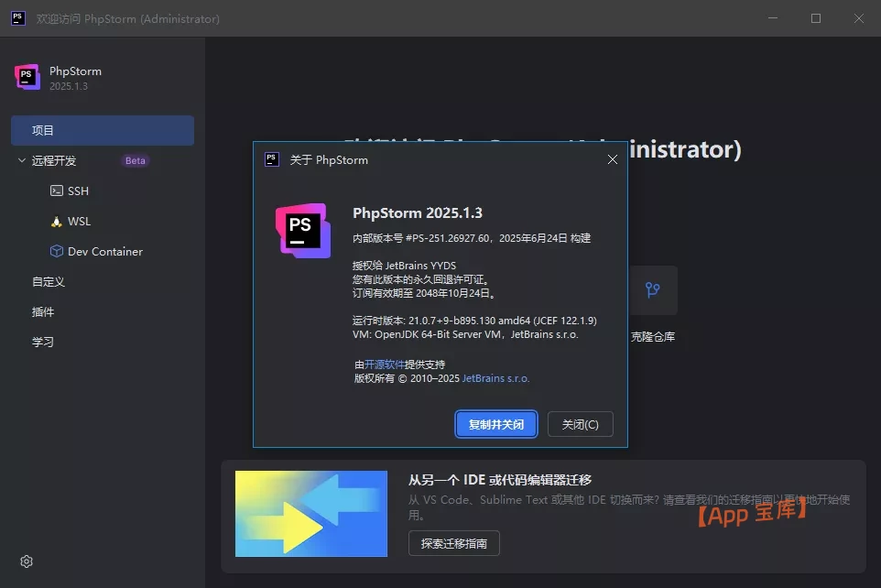
Task: Click the 探索迁移指南 button
Action: (453, 542)
